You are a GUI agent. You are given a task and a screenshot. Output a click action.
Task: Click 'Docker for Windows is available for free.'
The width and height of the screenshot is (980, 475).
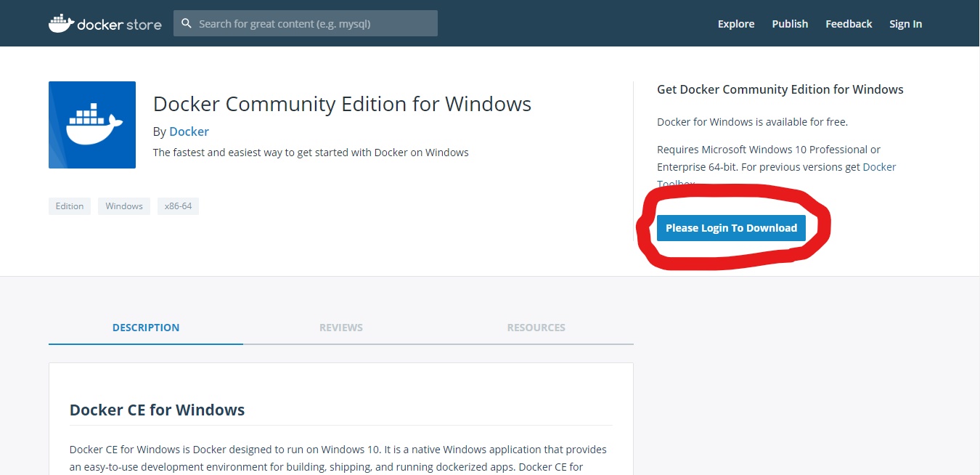(x=752, y=121)
